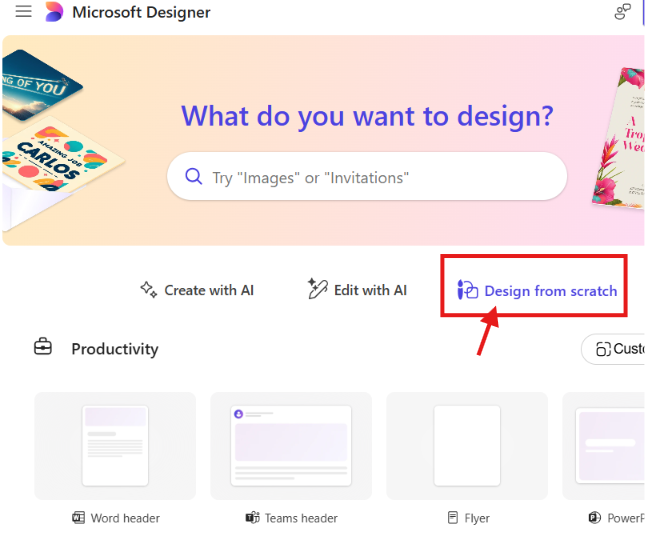Click the Productivity section heading

coord(115,349)
